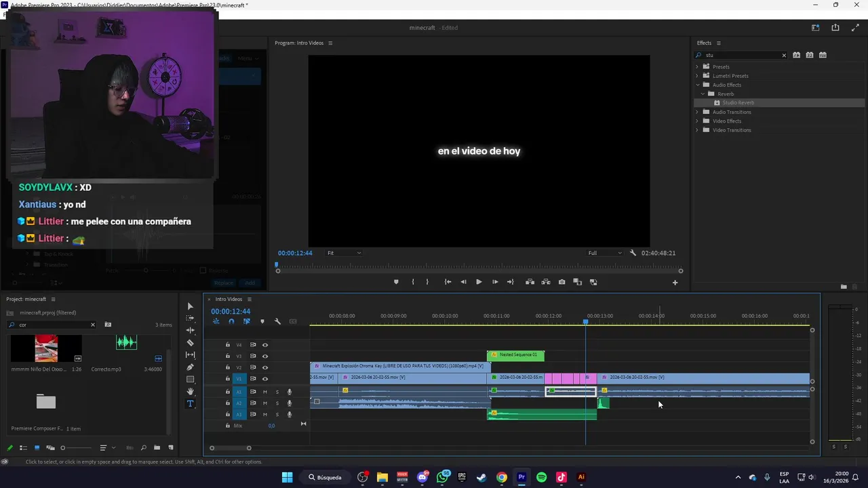Open Project: minecraft panel menu

[53, 299]
